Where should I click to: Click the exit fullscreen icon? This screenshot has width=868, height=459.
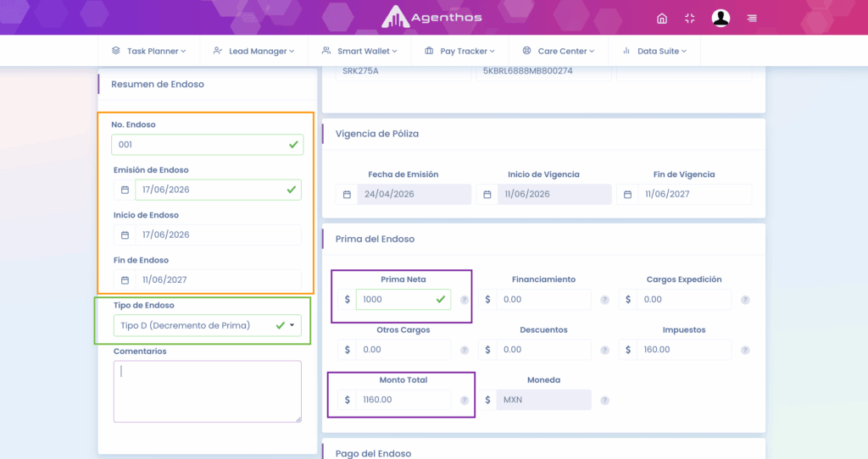(x=690, y=19)
